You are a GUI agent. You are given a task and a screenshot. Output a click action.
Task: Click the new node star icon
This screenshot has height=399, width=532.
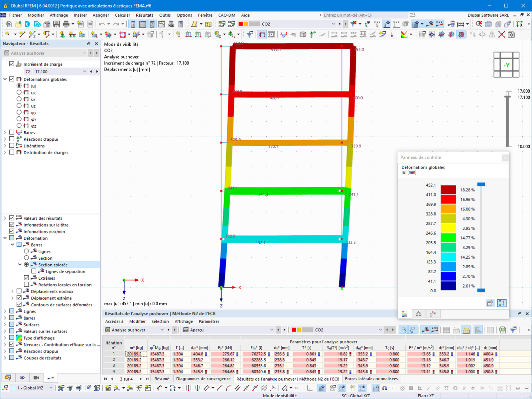click(7, 34)
